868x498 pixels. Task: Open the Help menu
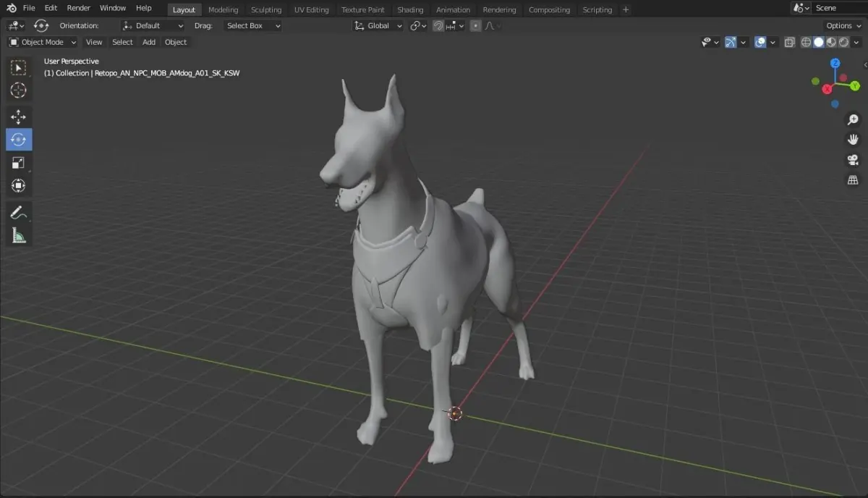click(144, 8)
